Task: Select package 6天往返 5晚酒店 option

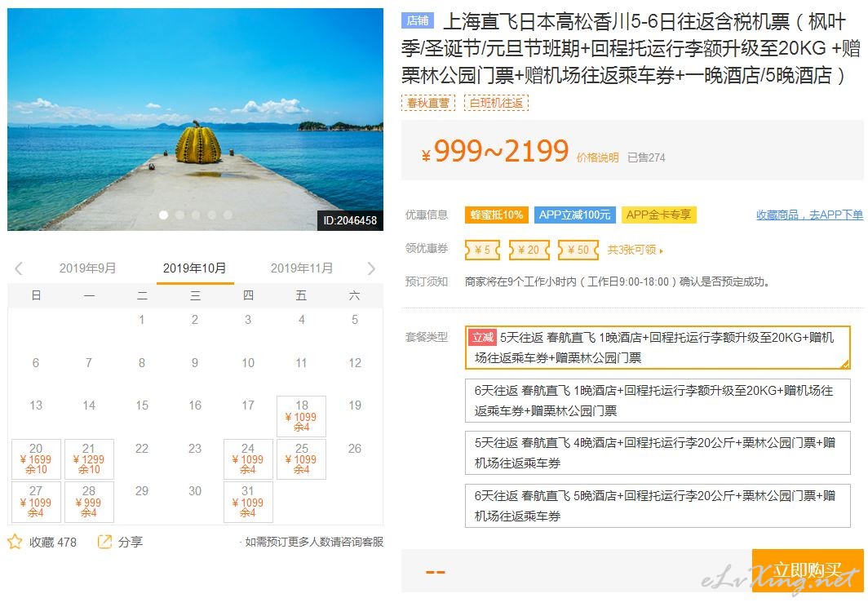Action: [658, 506]
